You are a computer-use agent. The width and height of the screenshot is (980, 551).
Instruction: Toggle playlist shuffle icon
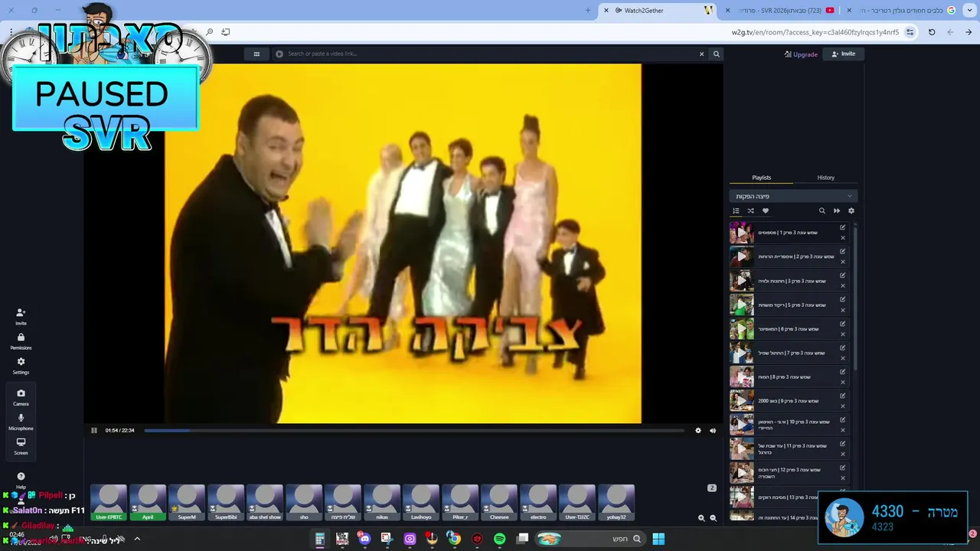tap(750, 210)
